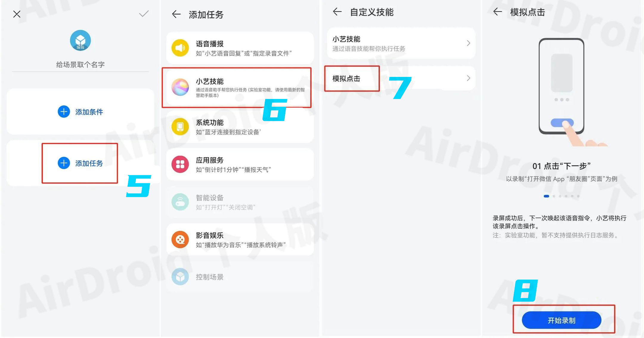Click the X close icon on scene editor
644x338 pixels.
pos(17,14)
